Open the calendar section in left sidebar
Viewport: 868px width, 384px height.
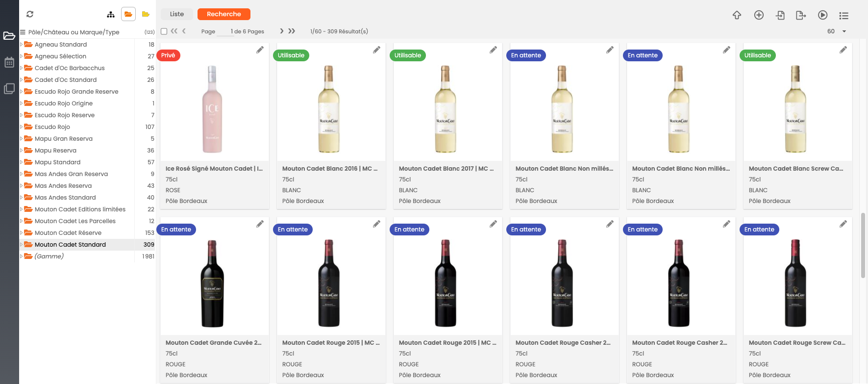click(9, 62)
